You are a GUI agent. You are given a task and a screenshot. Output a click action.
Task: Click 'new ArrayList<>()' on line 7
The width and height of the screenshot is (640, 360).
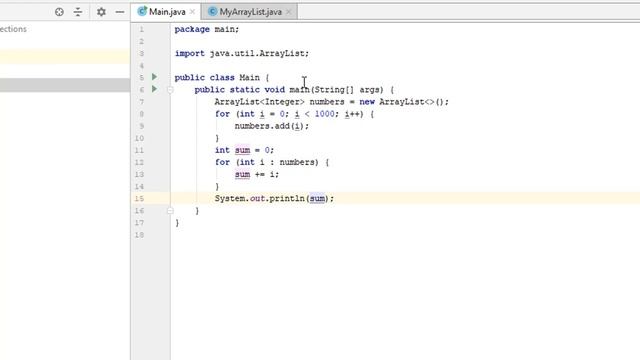tap(403, 102)
